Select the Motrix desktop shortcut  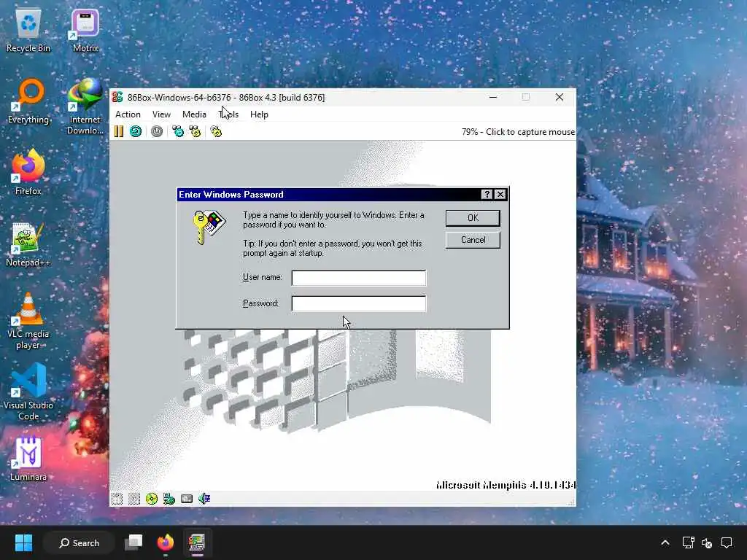click(x=85, y=31)
